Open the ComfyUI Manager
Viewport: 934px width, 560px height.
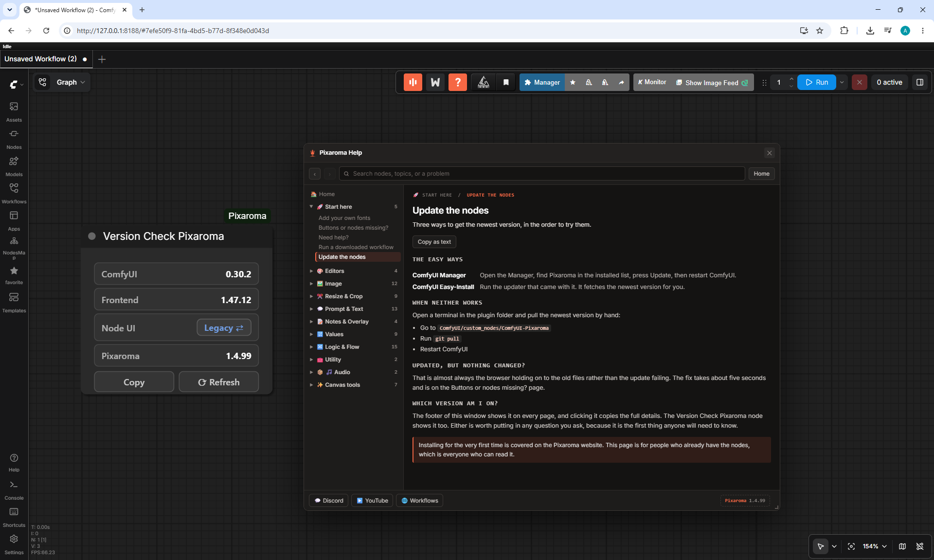pos(542,82)
